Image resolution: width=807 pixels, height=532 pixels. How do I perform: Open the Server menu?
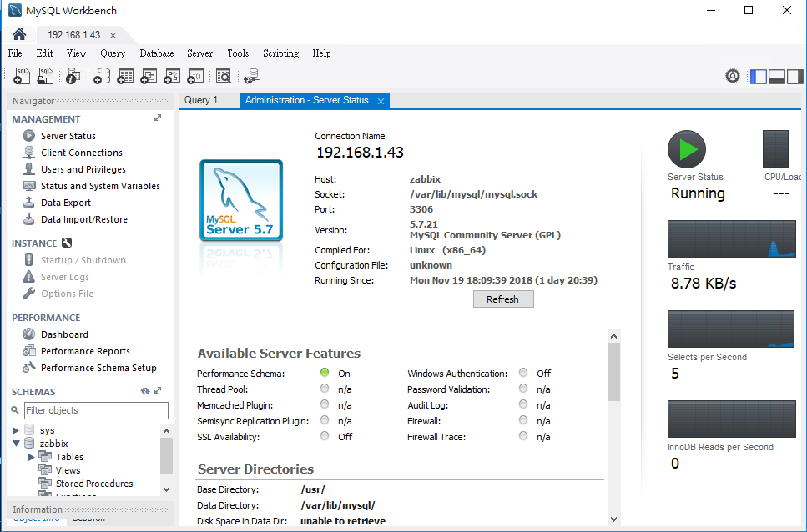tap(199, 53)
